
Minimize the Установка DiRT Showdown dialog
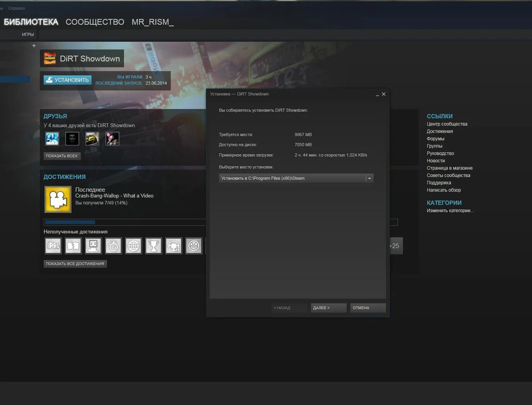point(377,94)
